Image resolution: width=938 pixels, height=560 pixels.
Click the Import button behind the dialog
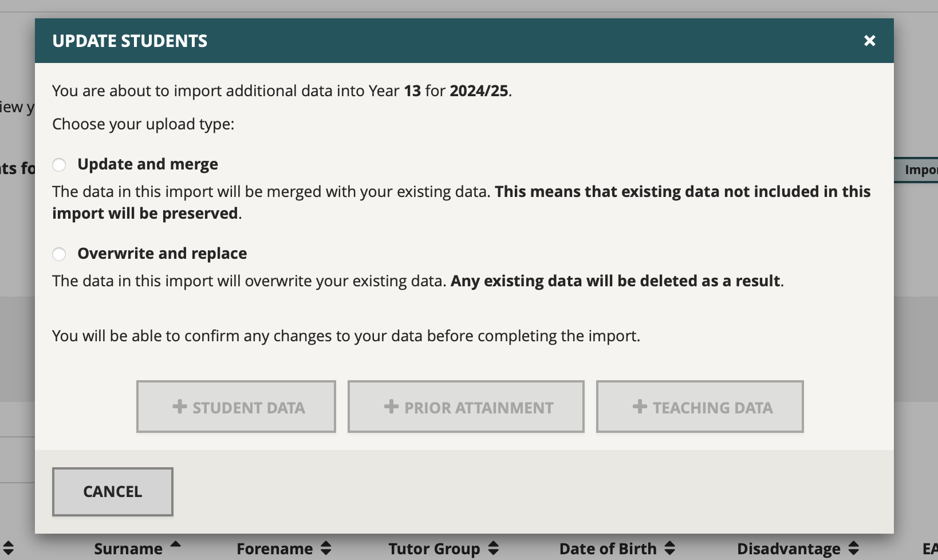click(916, 170)
